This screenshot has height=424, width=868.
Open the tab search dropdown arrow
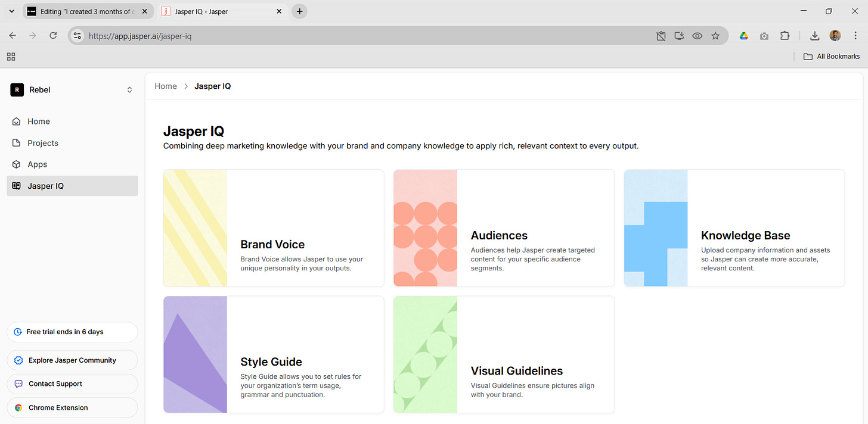[x=11, y=11]
